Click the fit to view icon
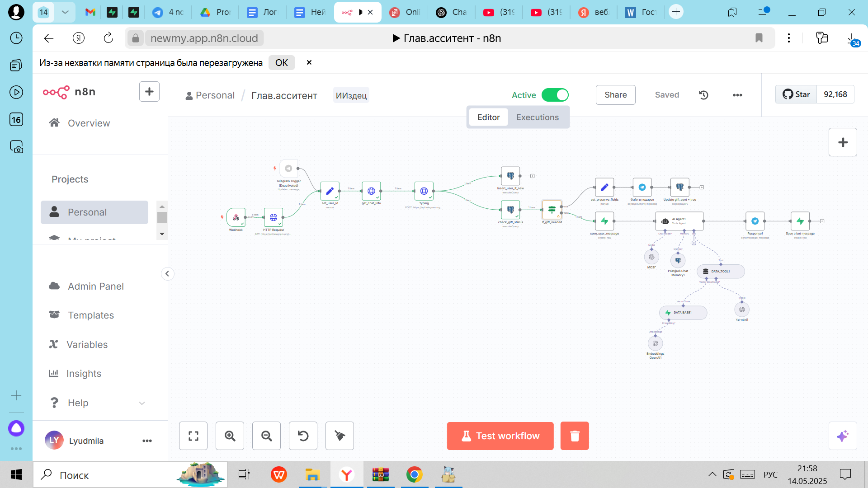Screen dimensions: 868x488 (193, 436)
